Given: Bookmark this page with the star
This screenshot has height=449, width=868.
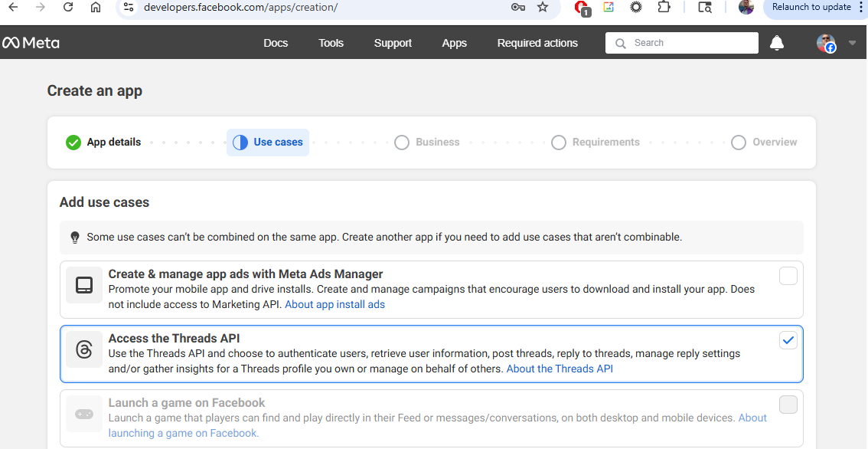Looking at the screenshot, I should 543,7.
